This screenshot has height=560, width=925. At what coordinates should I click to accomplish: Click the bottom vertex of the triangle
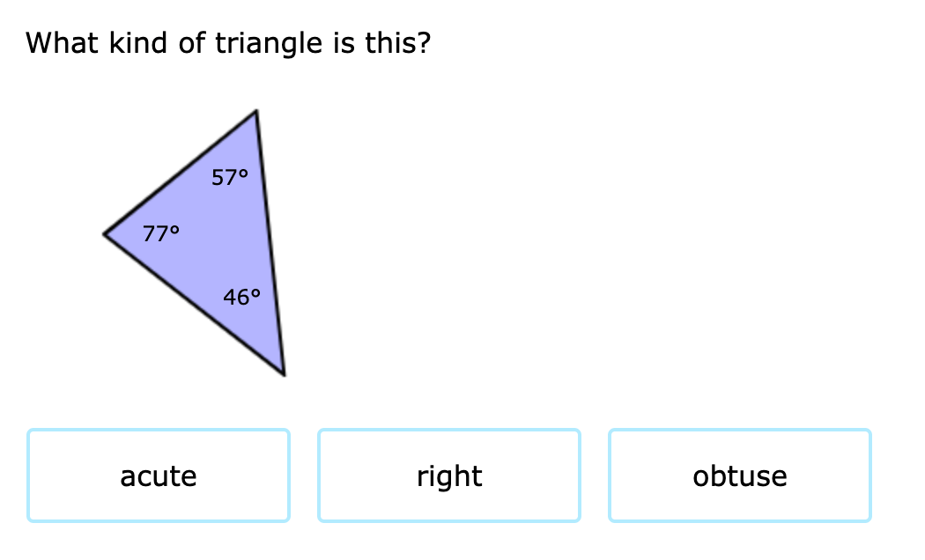[x=284, y=374]
